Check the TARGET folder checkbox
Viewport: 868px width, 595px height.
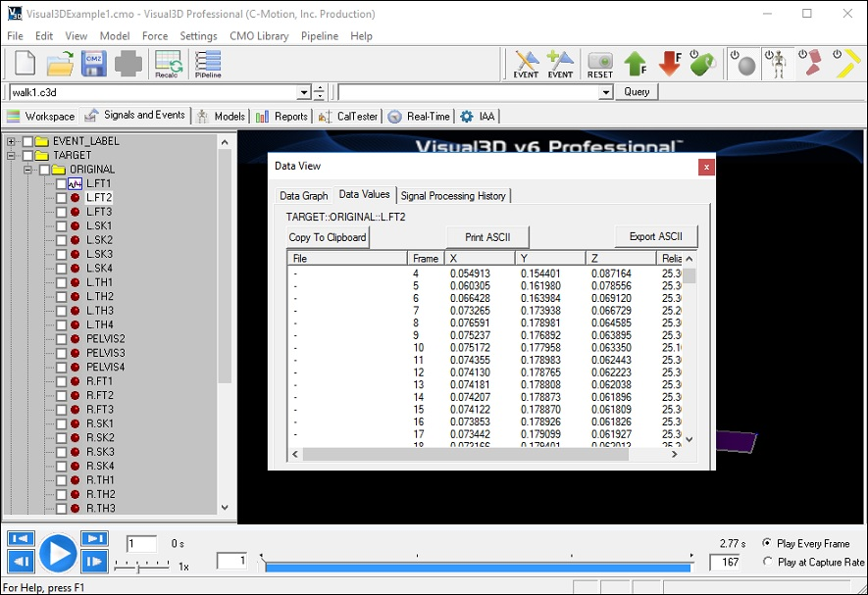coord(27,156)
